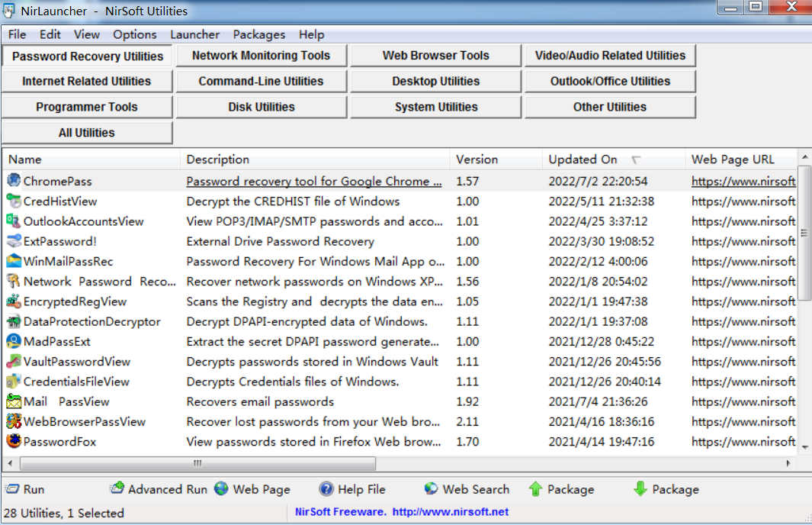Viewport: 812px width, 525px height.
Task: Select the PasswordFox row name
Action: [59, 442]
